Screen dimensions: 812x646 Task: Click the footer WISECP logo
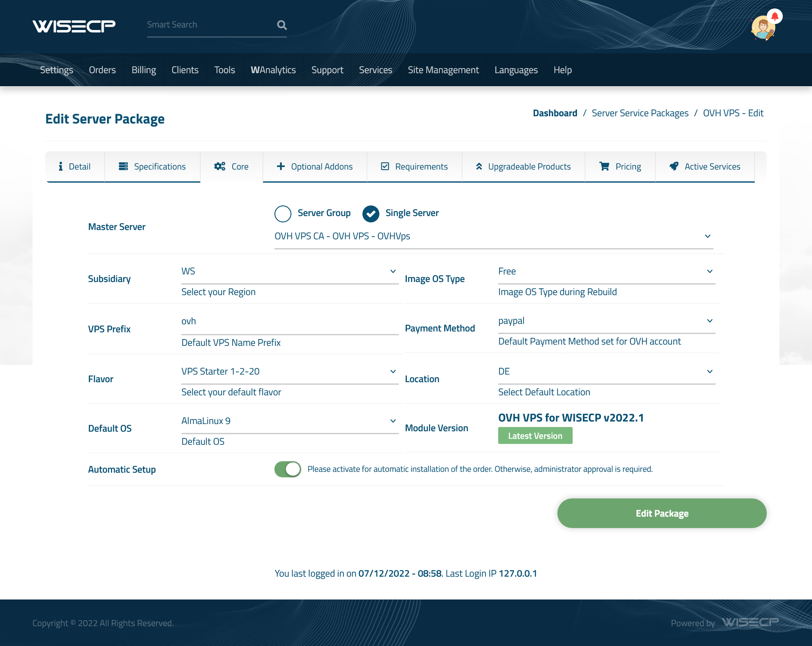750,622
